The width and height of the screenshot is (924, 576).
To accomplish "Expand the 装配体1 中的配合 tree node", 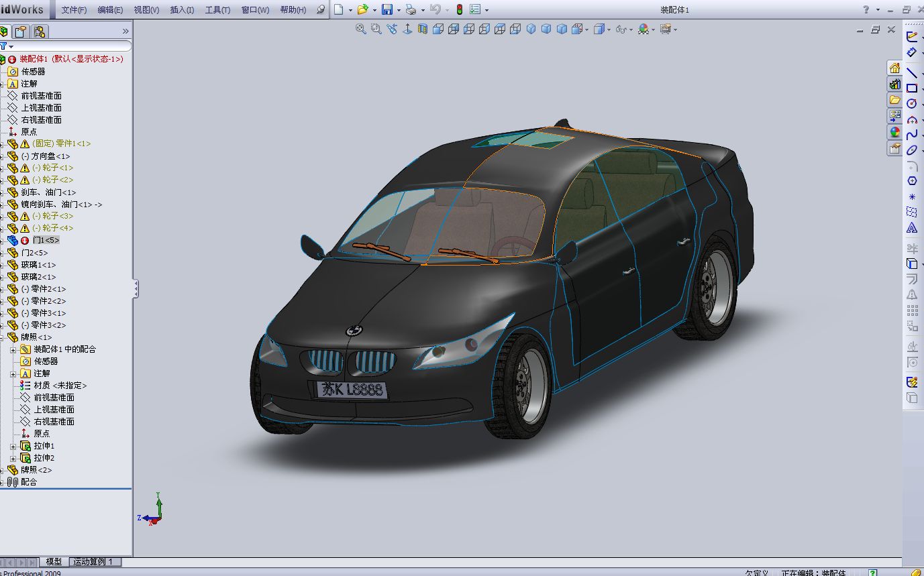I will (13, 349).
